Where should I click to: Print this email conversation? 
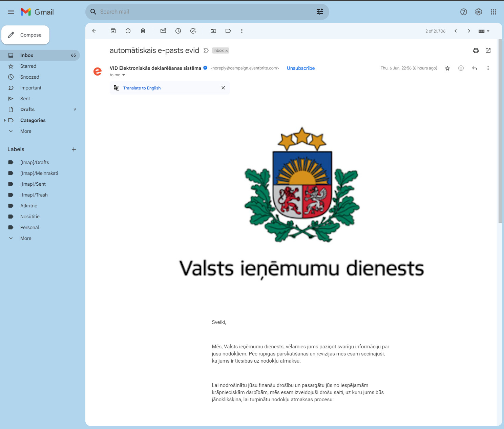pos(476,50)
